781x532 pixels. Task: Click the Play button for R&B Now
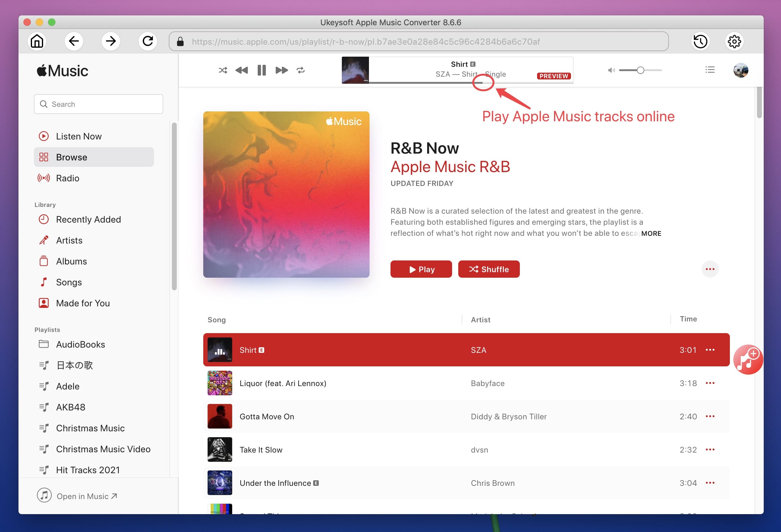(421, 269)
